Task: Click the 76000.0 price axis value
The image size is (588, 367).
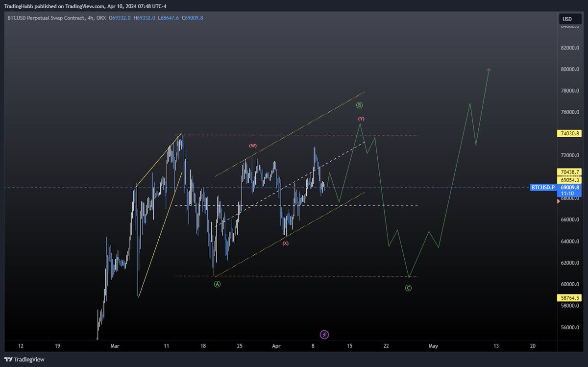Action: 570,113
